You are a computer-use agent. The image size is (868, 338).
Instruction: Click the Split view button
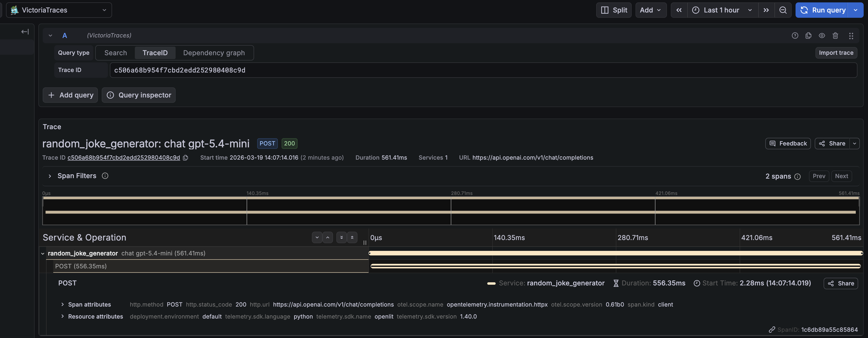click(614, 10)
